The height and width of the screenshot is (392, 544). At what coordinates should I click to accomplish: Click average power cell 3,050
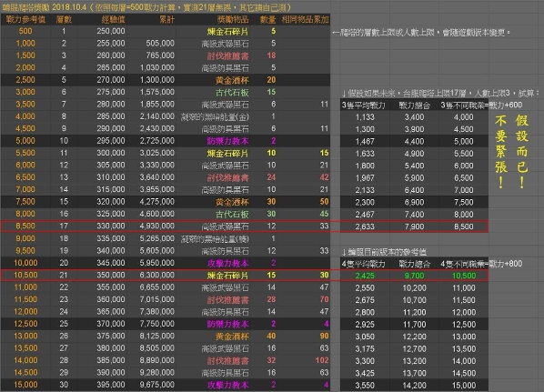[365, 337]
